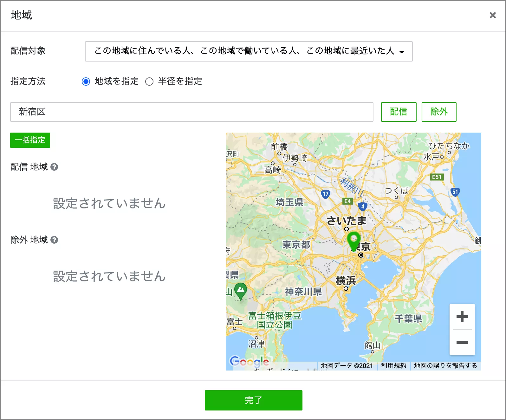The height and width of the screenshot is (420, 506).
Task: Click the 横浜 city label on map
Action: click(x=346, y=281)
